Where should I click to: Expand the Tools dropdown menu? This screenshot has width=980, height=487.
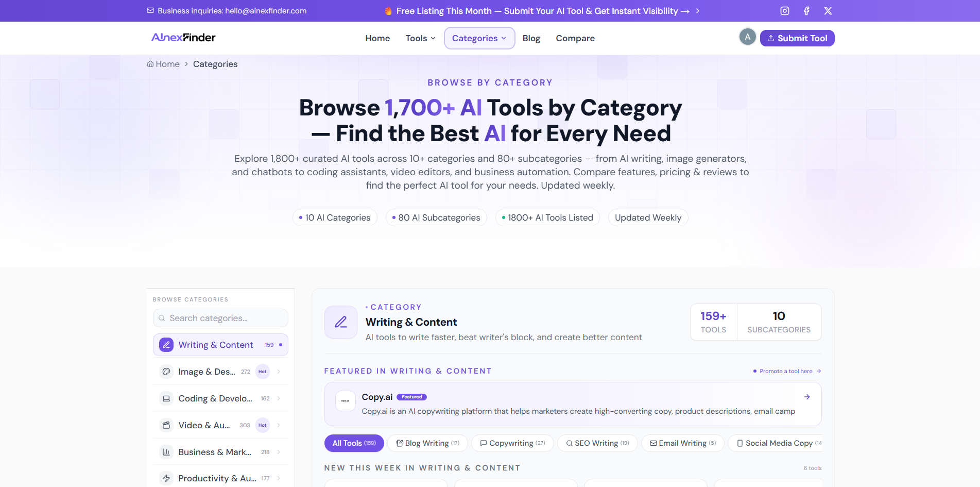point(420,38)
